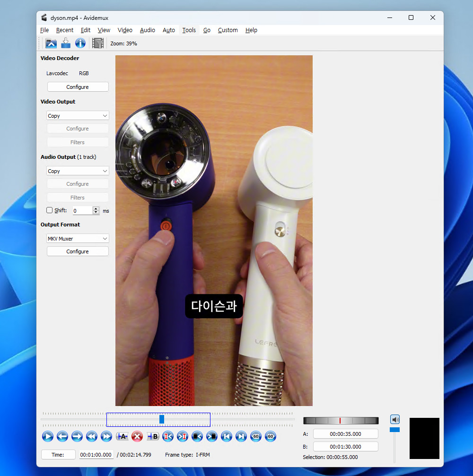Open the Help menu

[251, 30]
